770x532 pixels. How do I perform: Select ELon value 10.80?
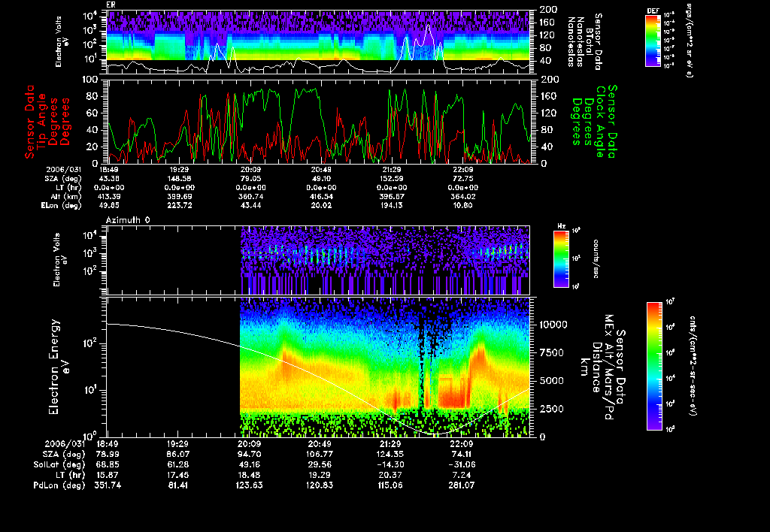point(462,206)
